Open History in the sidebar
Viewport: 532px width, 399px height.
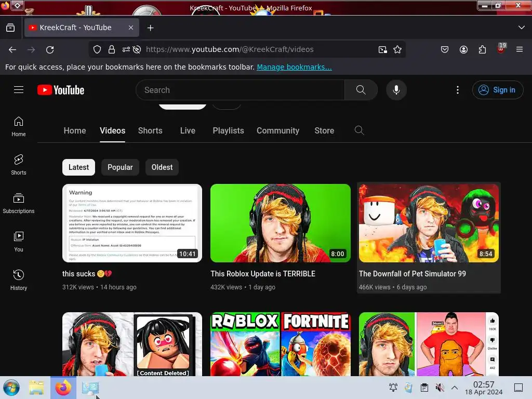point(19,280)
